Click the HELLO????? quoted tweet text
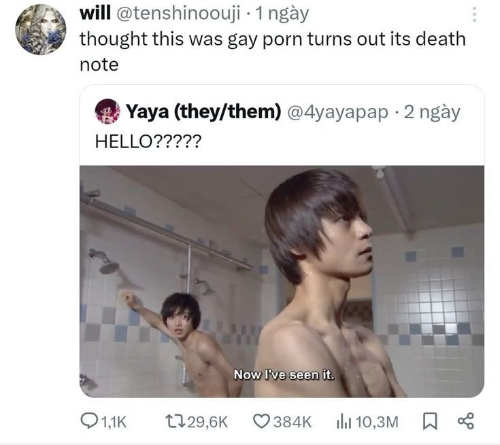 pyautogui.click(x=148, y=141)
